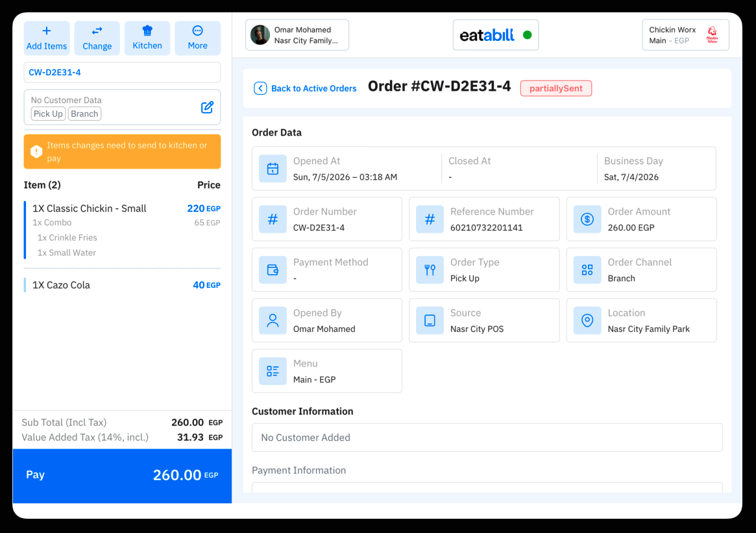Go Back to Active Orders
The width and height of the screenshot is (756, 533).
305,88
